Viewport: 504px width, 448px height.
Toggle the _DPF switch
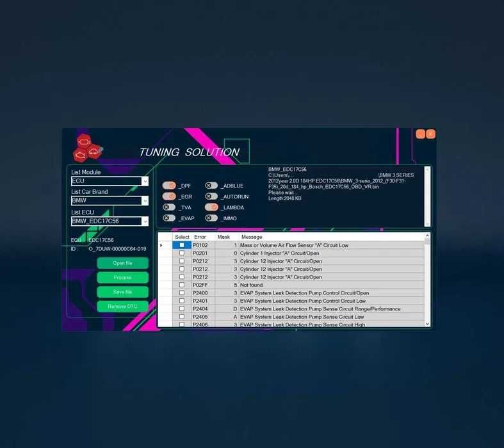(x=169, y=186)
